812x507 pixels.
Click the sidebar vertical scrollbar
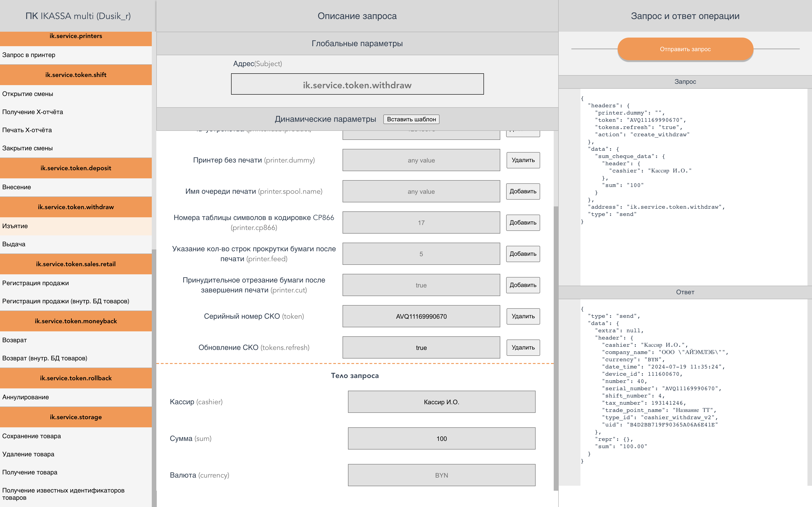click(x=154, y=369)
